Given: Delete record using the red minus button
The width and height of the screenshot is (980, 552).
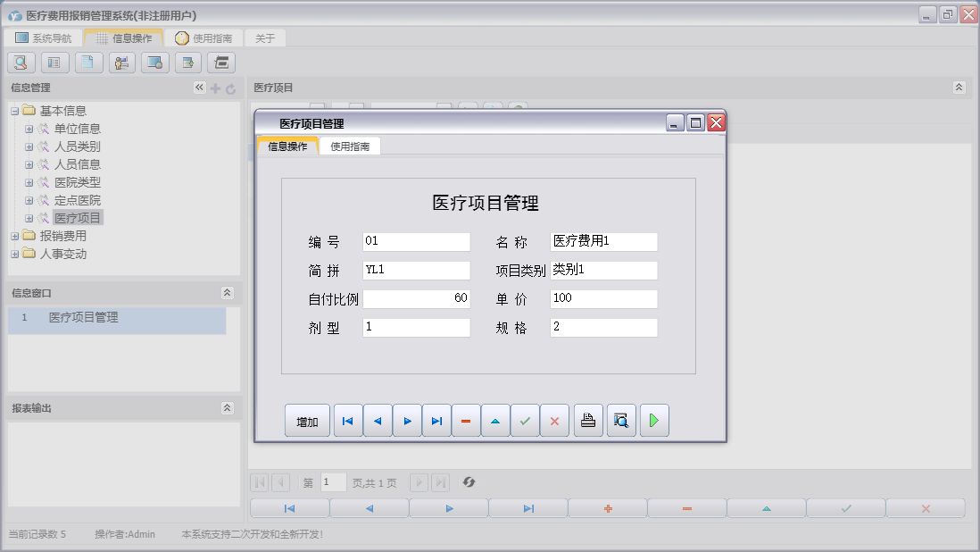Looking at the screenshot, I should 466,421.
